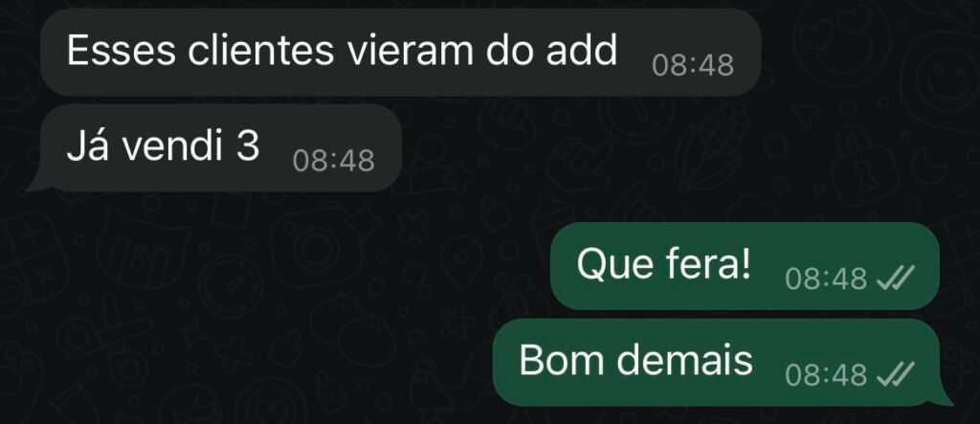The height and width of the screenshot is (424, 980).
Task: Click the double-check receipt on "Que fera!"
Action: tap(896, 279)
